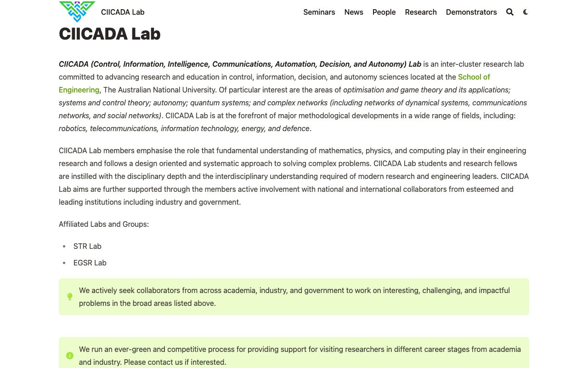This screenshot has width=588, height=368.
Task: Click the "Affiliated Labs and Groups:" text
Action: (x=104, y=224)
